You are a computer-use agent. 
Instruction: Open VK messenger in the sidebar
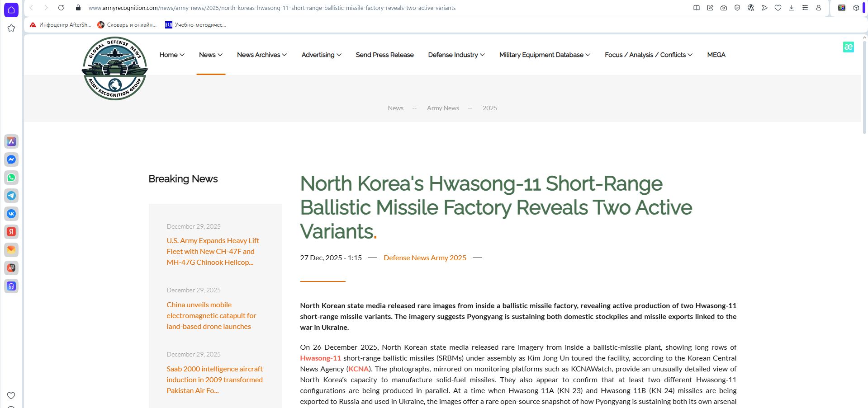11,214
